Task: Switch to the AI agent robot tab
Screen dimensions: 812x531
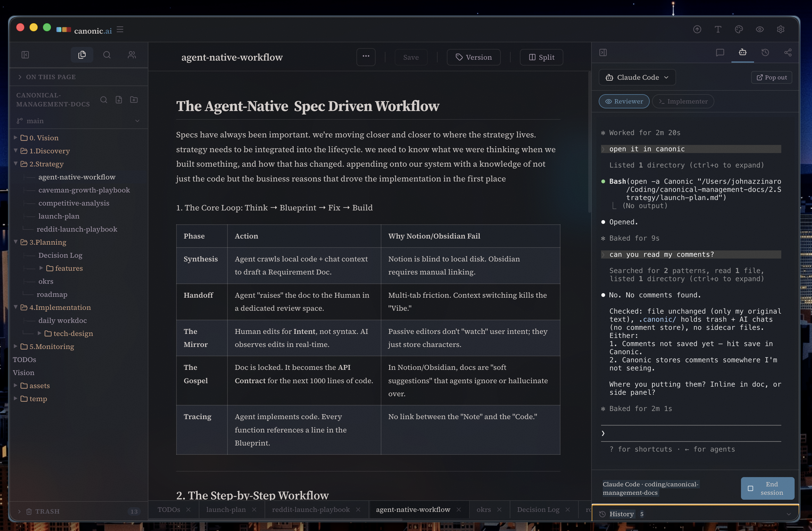Action: pos(743,52)
